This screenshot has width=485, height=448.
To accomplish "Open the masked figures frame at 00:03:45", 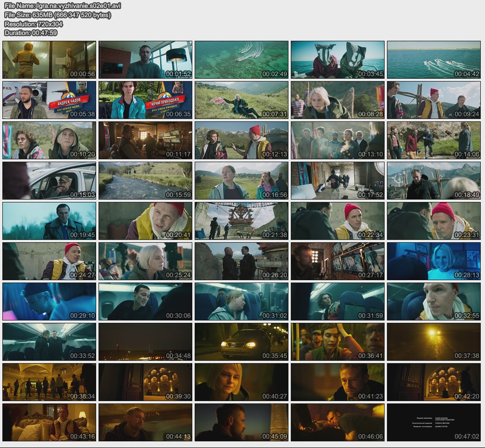I will pyautogui.click(x=338, y=60).
